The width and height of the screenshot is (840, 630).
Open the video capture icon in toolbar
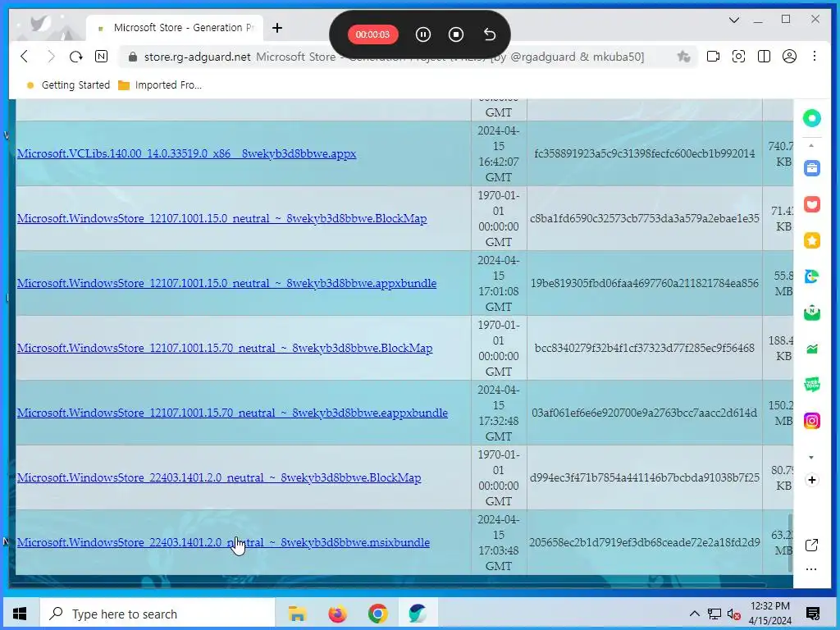point(713,57)
